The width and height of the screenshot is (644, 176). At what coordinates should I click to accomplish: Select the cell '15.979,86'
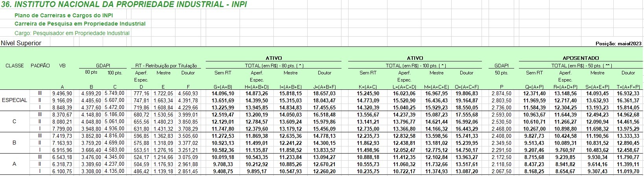(324, 122)
